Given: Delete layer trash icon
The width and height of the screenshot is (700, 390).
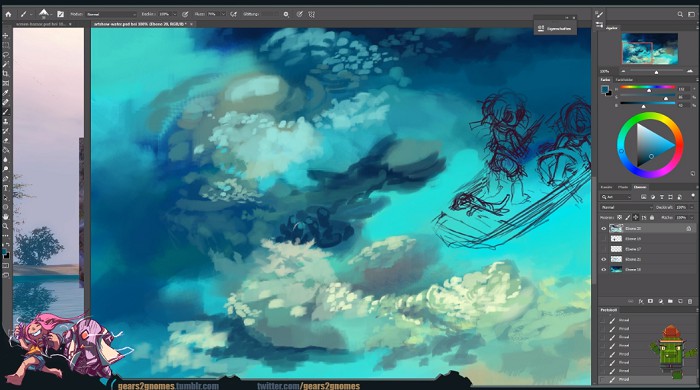Looking at the screenshot, I should tap(690, 302).
